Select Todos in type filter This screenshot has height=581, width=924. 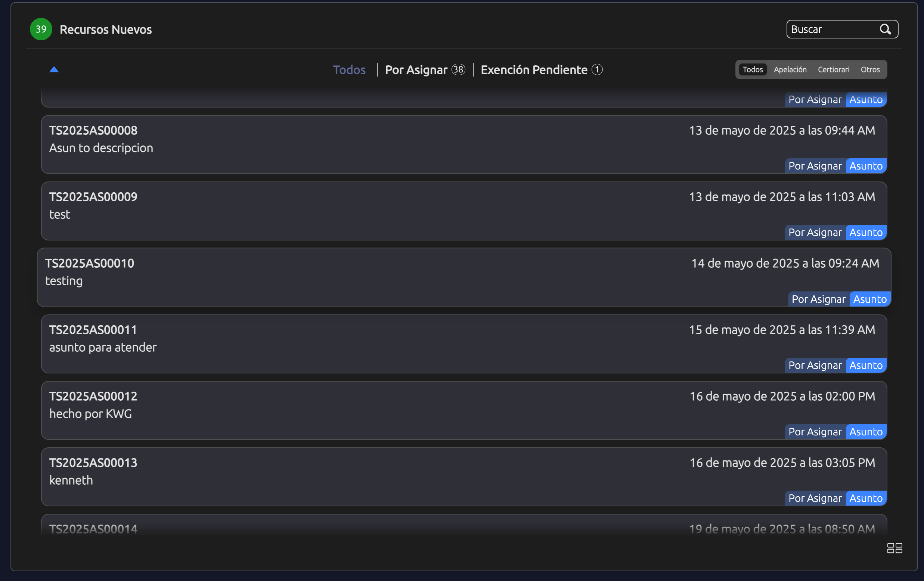752,69
